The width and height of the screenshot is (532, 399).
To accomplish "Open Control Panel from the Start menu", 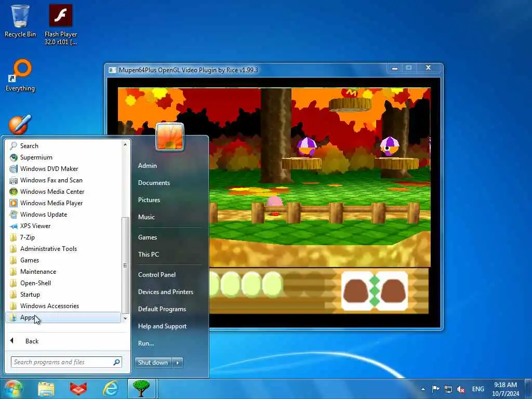I will [x=157, y=275].
